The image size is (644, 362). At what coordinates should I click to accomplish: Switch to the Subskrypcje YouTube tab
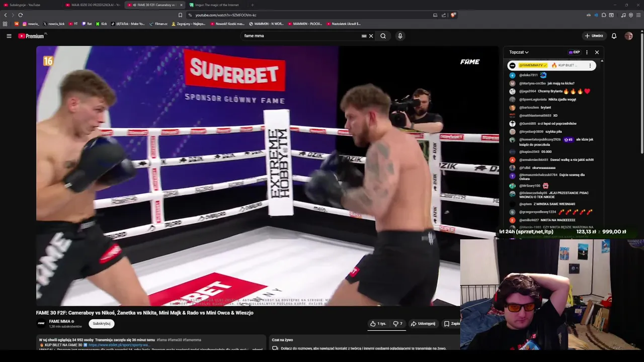click(30, 5)
